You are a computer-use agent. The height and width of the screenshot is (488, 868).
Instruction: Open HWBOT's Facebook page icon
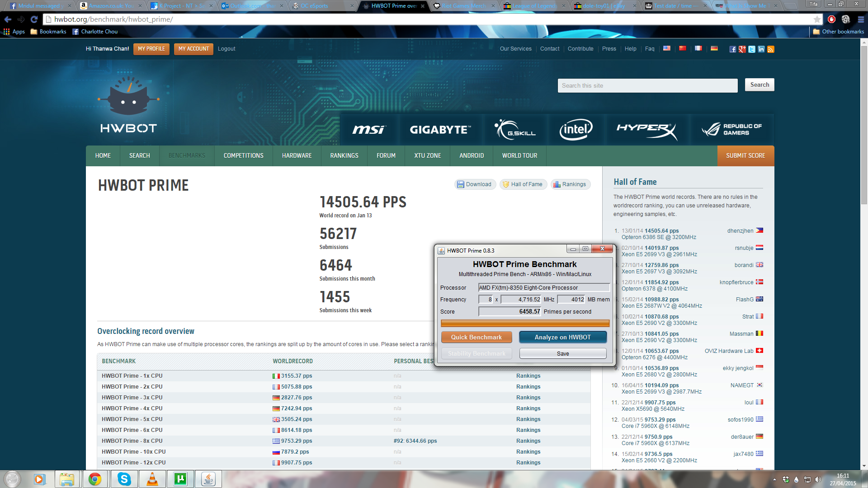[732, 49]
